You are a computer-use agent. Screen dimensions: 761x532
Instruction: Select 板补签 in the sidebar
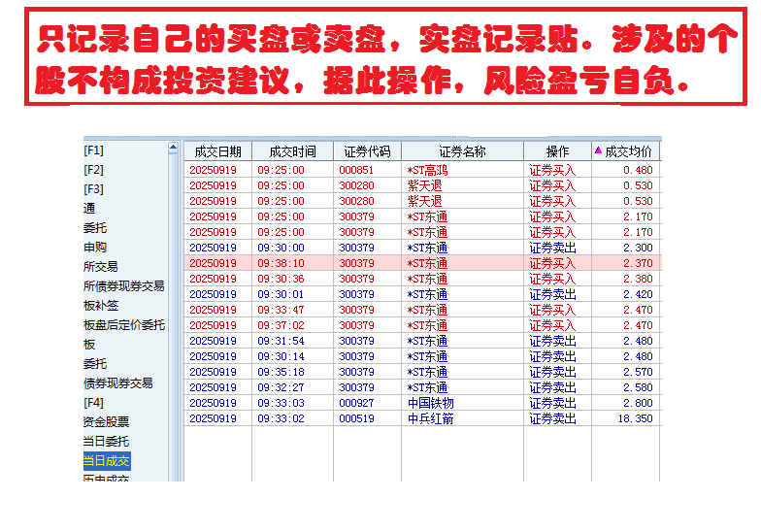(x=101, y=306)
